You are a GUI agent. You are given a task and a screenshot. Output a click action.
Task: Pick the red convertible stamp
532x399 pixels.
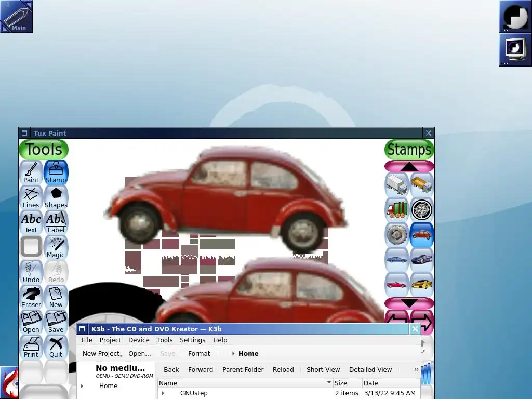tap(396, 285)
